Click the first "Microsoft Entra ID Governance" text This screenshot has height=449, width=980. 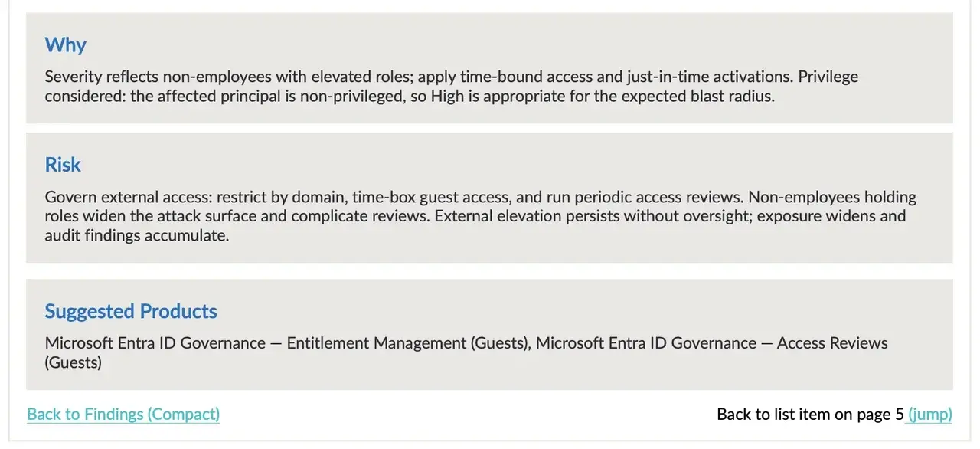[x=155, y=343]
